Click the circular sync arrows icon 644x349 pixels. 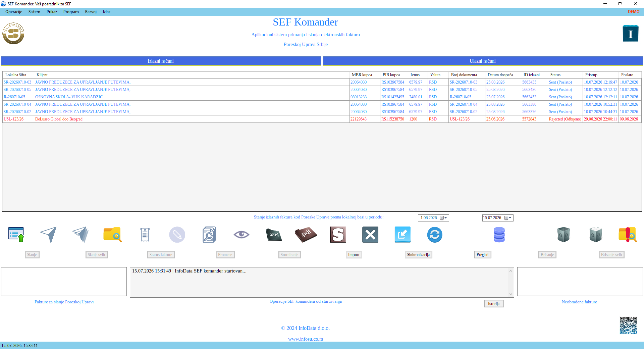pyautogui.click(x=435, y=235)
